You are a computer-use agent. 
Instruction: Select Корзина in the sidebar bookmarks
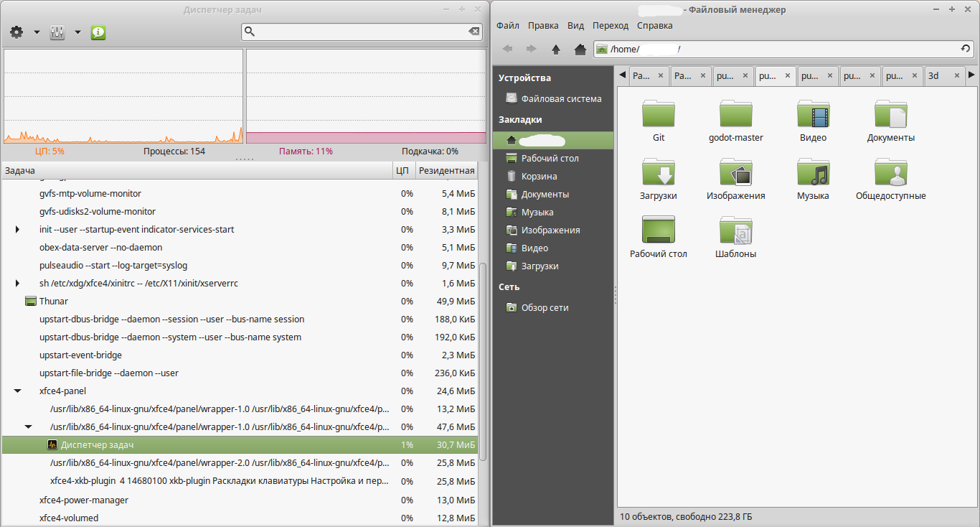pyautogui.click(x=539, y=177)
